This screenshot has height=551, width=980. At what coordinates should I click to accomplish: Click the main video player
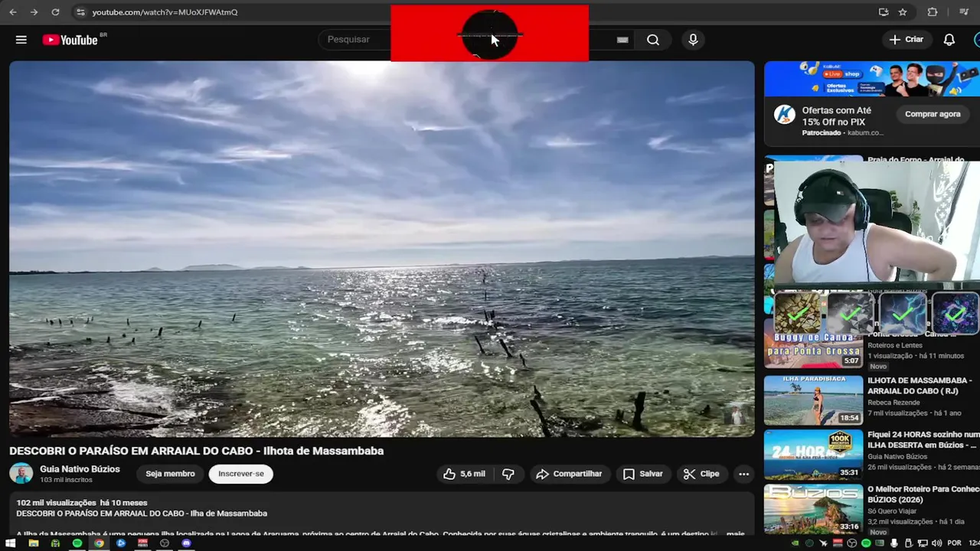[x=382, y=249]
